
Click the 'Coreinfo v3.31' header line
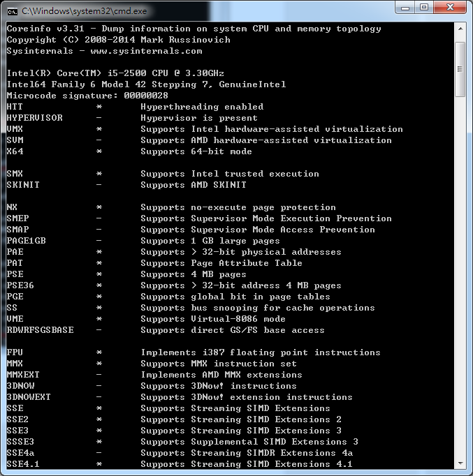(194, 29)
